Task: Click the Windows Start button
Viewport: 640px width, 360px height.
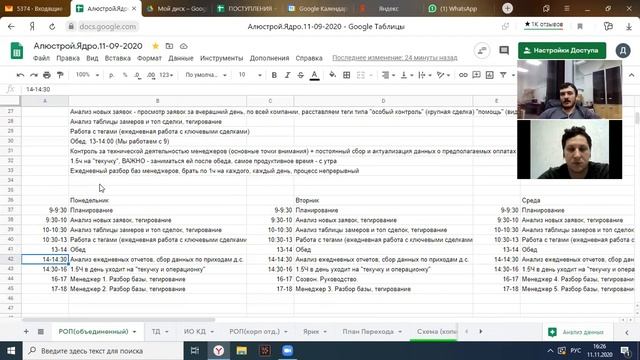Action: pos(11,351)
